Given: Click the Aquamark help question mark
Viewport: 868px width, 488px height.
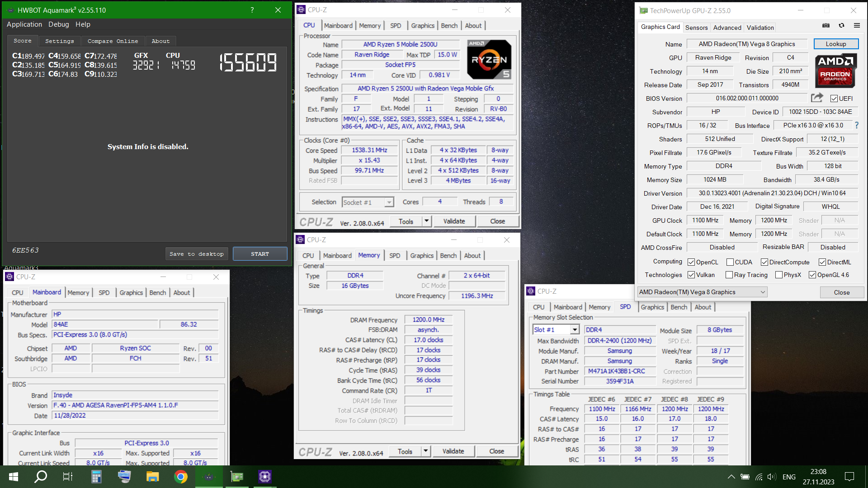Looking at the screenshot, I should (x=252, y=10).
